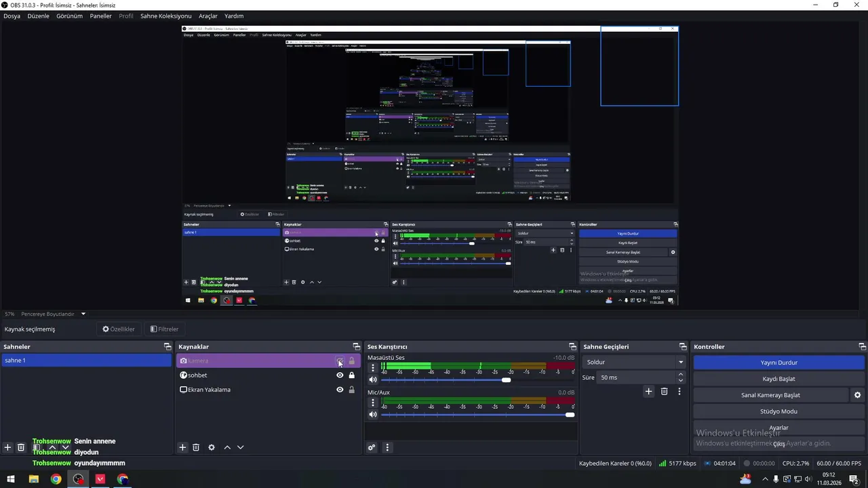The height and width of the screenshot is (488, 868).
Task: Start recording with Kaydı Başlat
Action: (x=778, y=379)
